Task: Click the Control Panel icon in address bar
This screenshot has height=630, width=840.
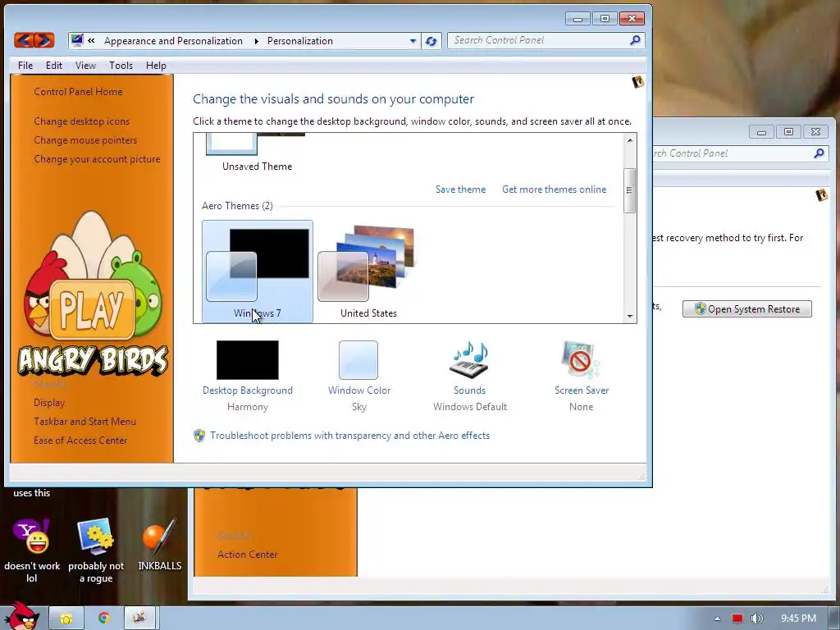Action: (77, 40)
